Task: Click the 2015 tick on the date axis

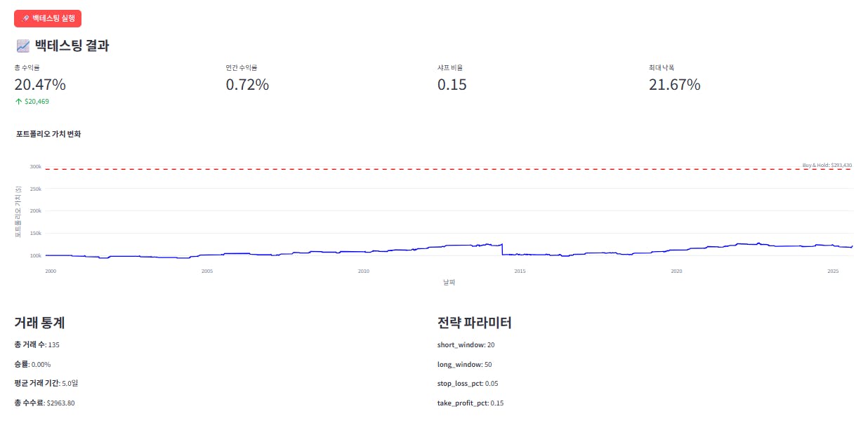Action: (x=520, y=271)
